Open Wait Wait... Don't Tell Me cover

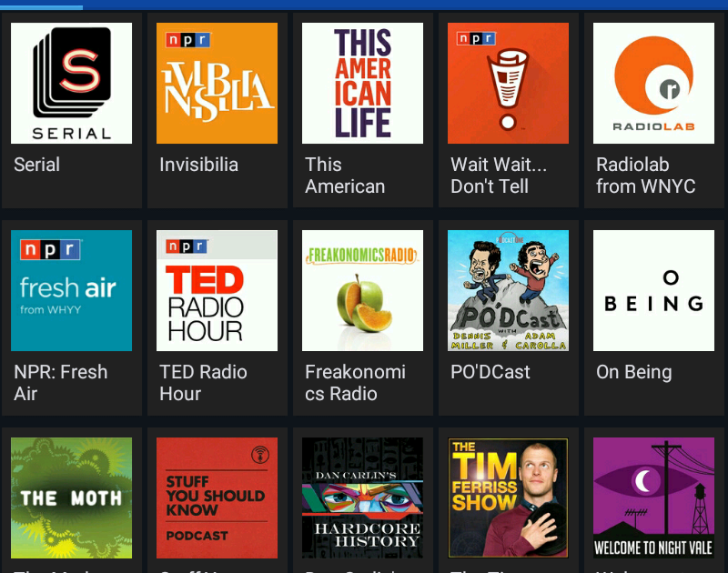point(508,83)
